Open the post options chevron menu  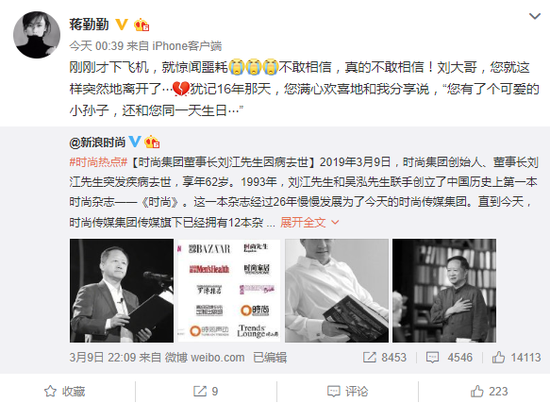click(535, 16)
